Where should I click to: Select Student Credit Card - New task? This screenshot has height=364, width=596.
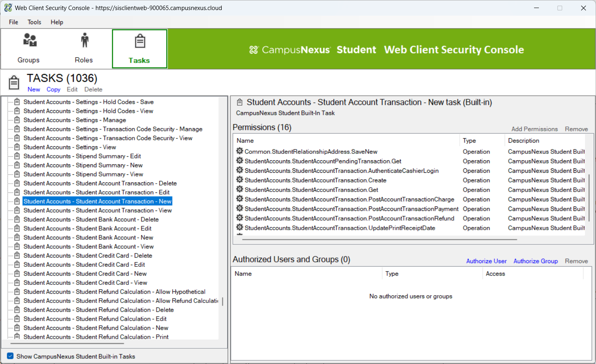click(x=85, y=274)
